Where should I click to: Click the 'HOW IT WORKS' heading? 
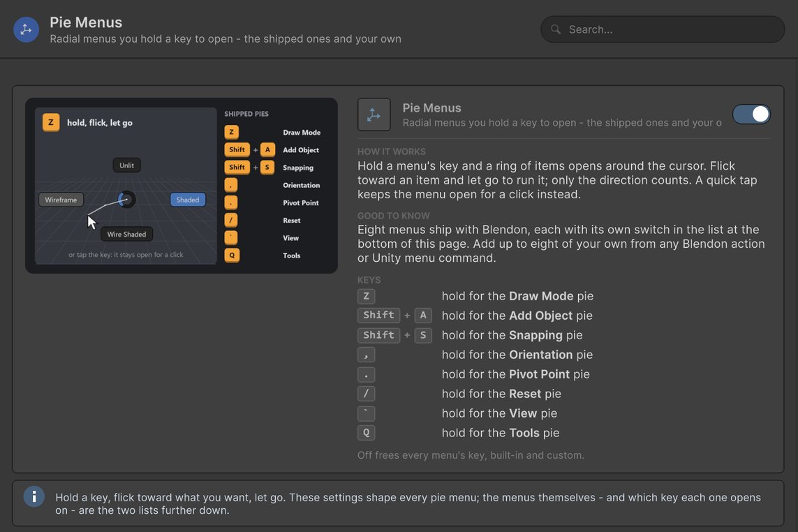coord(392,152)
